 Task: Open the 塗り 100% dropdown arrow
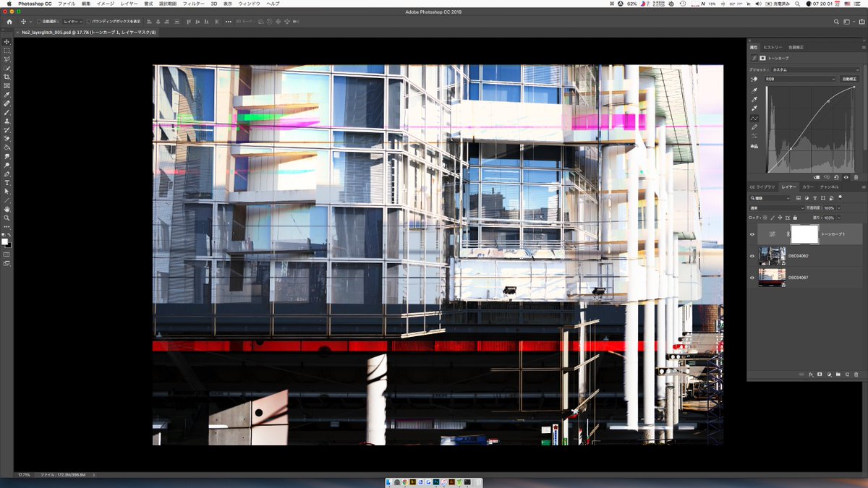tap(838, 218)
